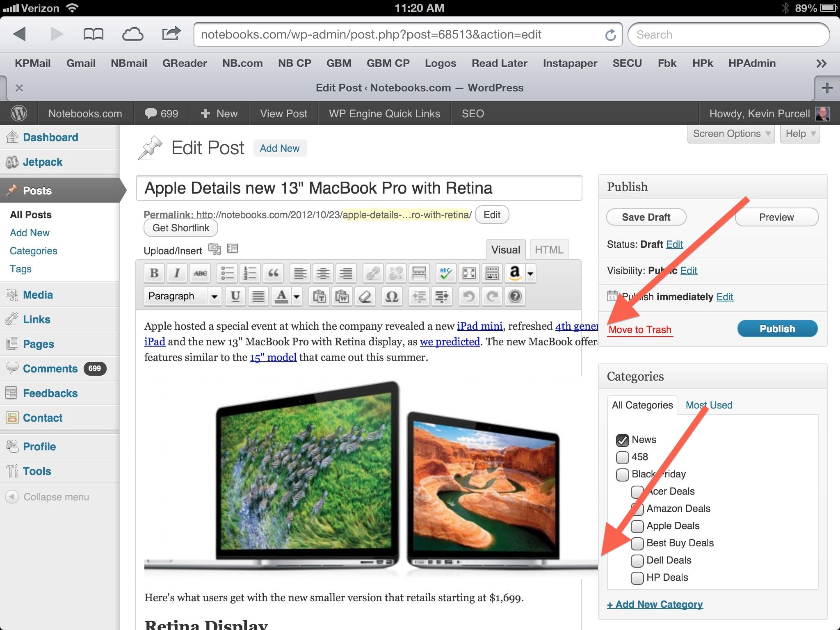Insert an unordered bullet list
The height and width of the screenshot is (630, 840).
[227, 273]
